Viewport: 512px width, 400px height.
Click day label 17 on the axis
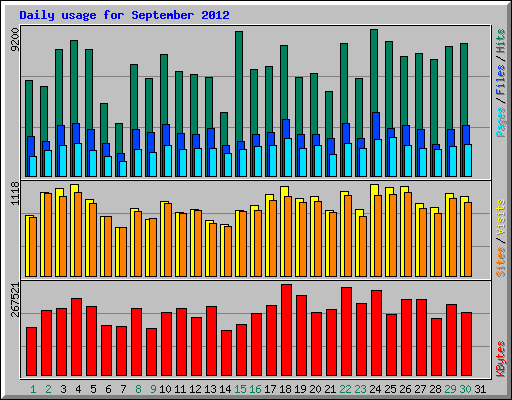[270, 389]
